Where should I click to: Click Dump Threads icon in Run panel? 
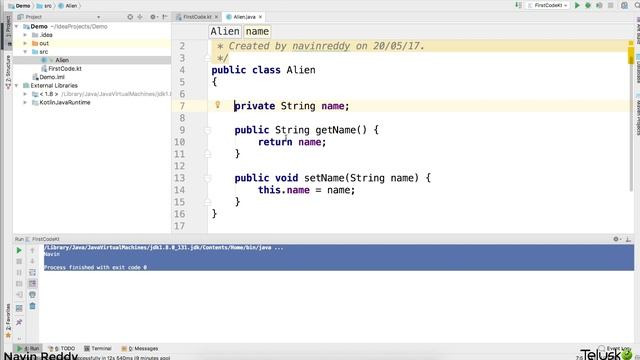click(x=19, y=283)
